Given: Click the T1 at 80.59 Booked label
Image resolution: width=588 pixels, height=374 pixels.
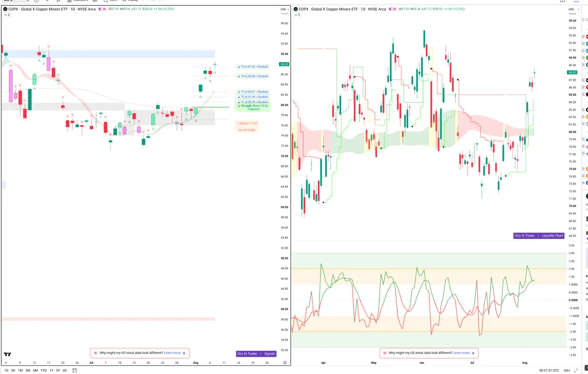Looking at the screenshot, I should coord(253,102).
